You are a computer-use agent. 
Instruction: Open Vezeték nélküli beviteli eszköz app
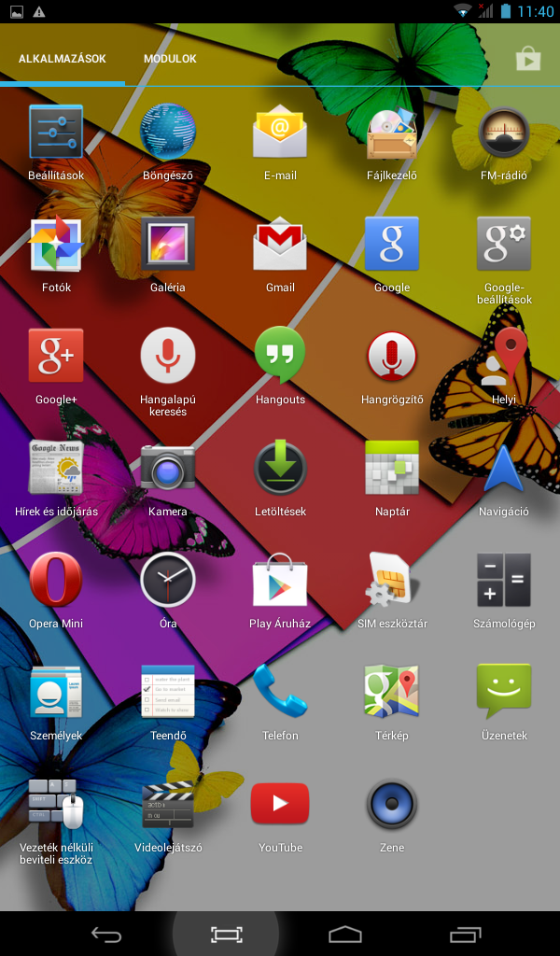tap(56, 804)
